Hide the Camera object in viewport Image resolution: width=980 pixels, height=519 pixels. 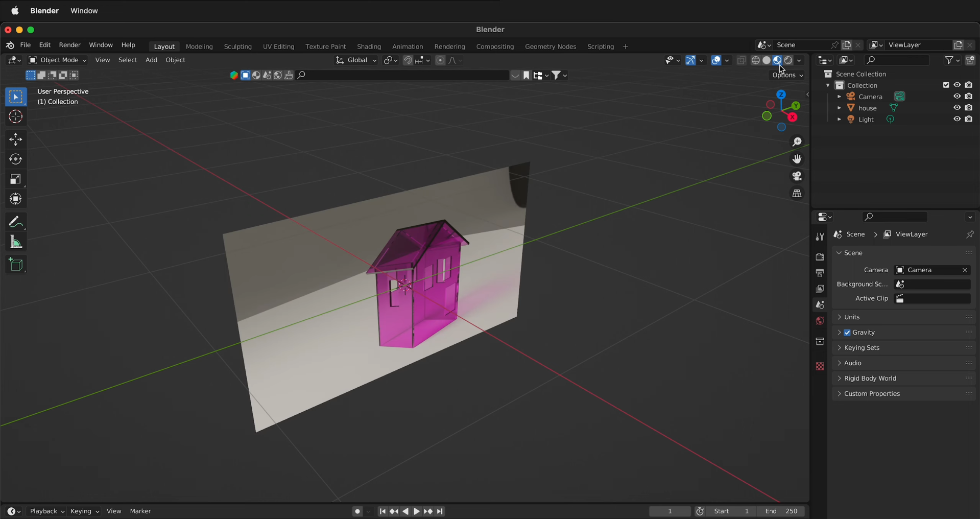click(x=957, y=97)
